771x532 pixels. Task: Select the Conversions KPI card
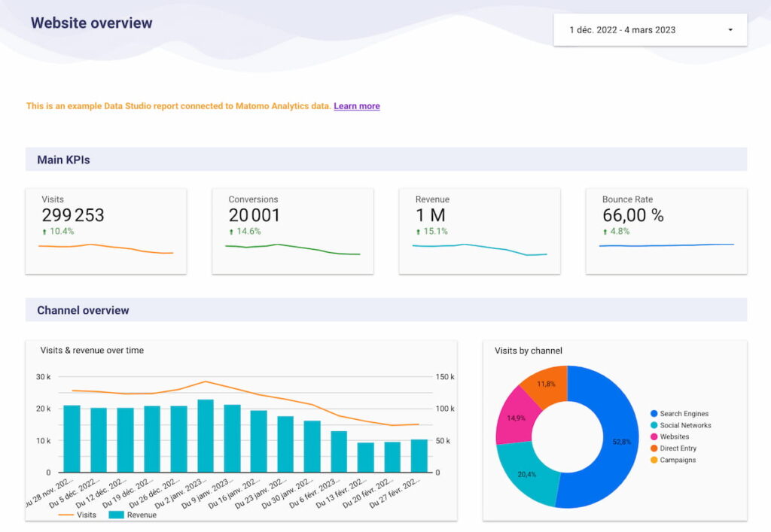point(292,230)
